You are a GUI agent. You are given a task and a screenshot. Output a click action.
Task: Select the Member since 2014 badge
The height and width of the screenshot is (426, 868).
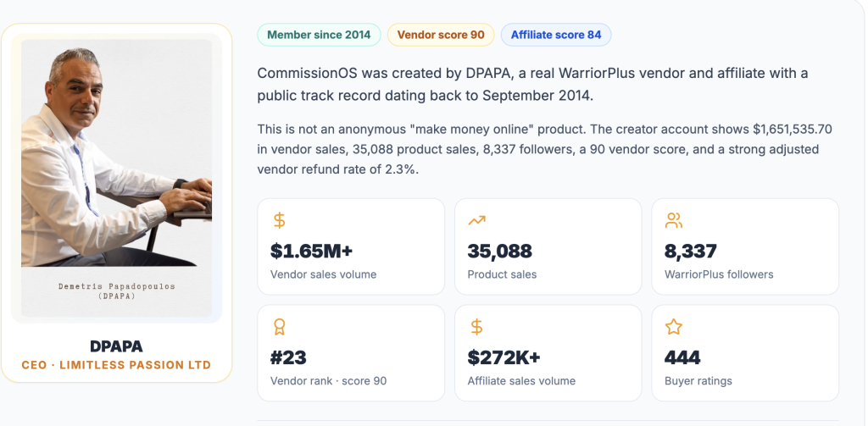point(319,35)
